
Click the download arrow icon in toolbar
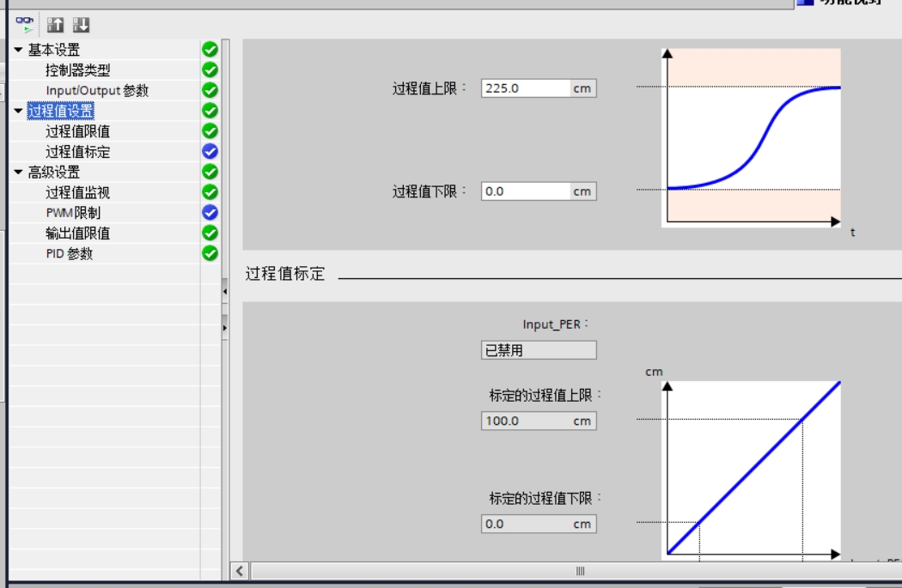[81, 25]
